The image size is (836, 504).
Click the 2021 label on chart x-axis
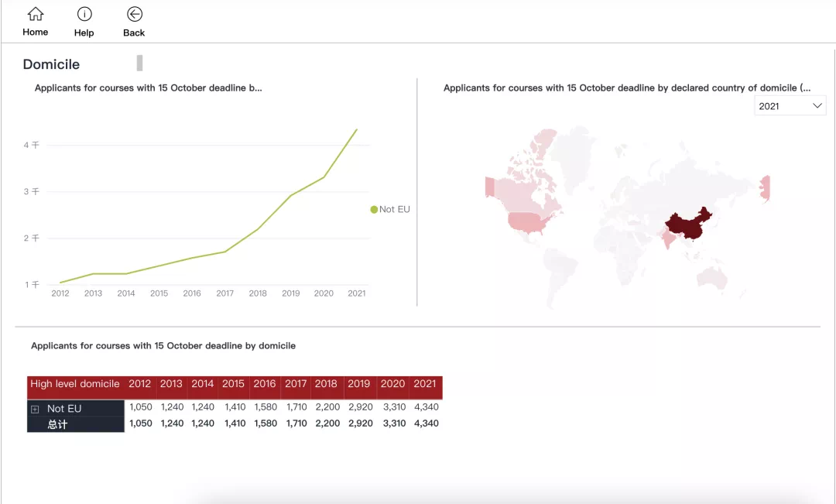click(x=357, y=293)
